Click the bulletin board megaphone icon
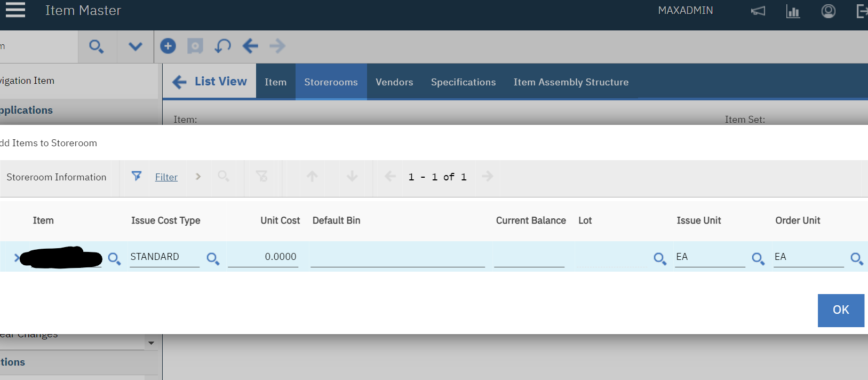868x380 pixels. click(x=758, y=11)
